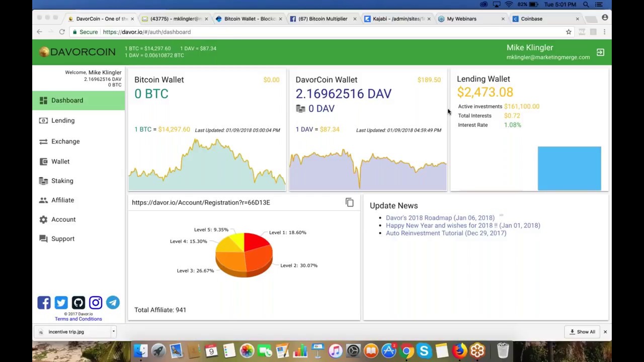Screen dimensions: 644x362
Task: Open Chrome's three-dot menu
Action: [x=604, y=32]
